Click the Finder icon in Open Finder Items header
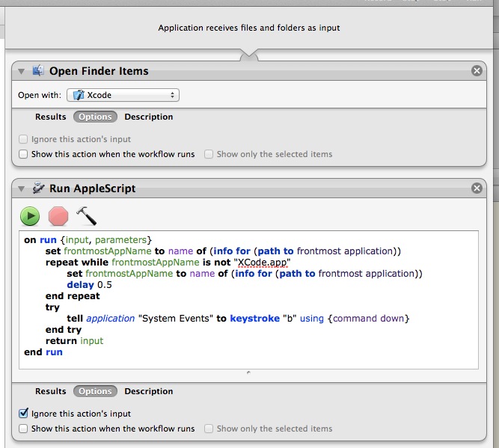Viewport: 499px width, 448px height. (x=38, y=70)
